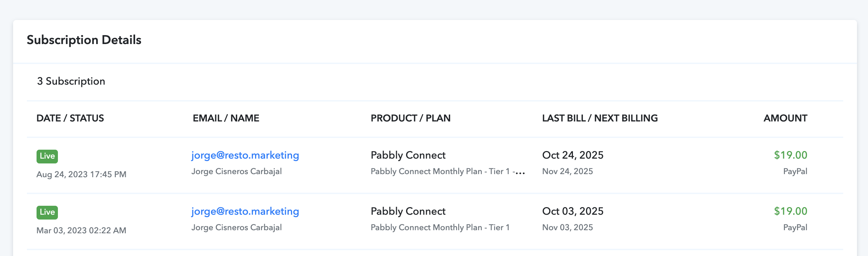868x256 pixels.
Task: Click the Live badge above Mar 03, 2023
Action: [47, 212]
